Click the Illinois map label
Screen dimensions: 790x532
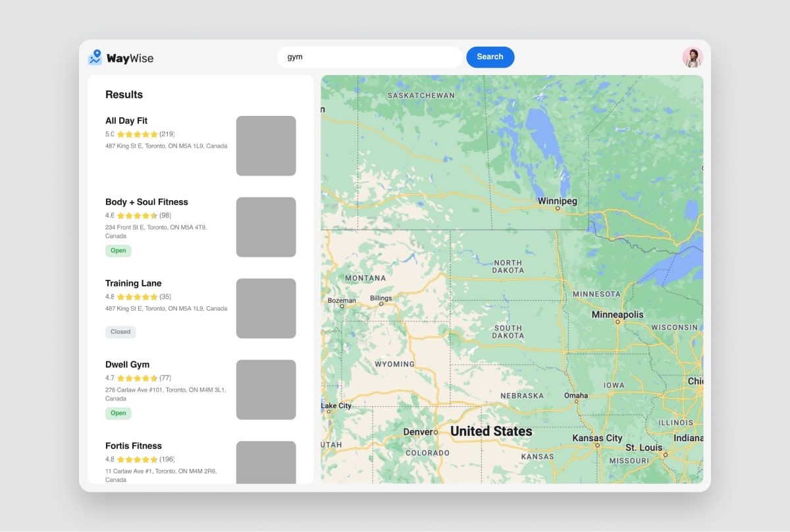(675, 423)
